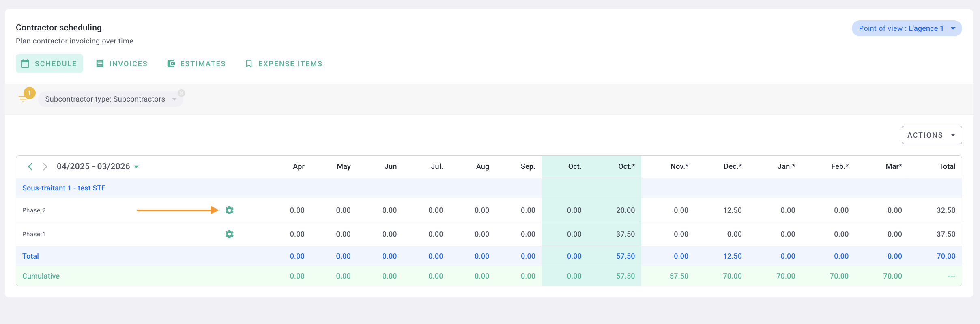Go to previous period with left chevron

pos(30,166)
